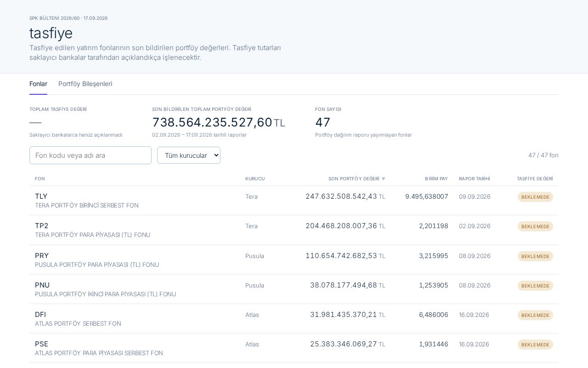This screenshot has height=368, width=588.
Task: Click the report date 09.09.2026
Action: (x=475, y=196)
